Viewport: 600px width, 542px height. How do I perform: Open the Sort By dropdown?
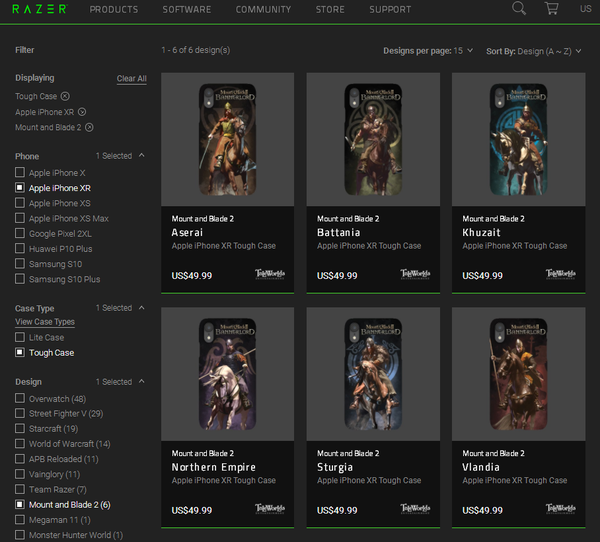click(534, 51)
